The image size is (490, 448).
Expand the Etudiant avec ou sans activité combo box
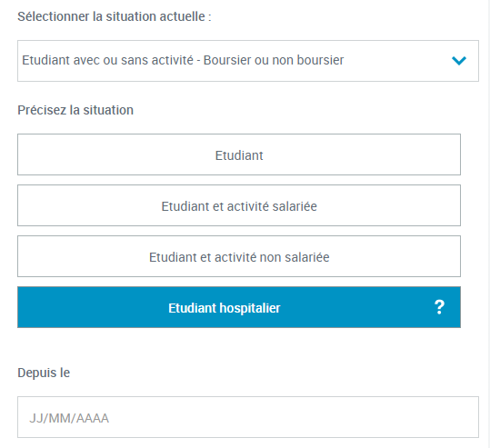pos(248,61)
